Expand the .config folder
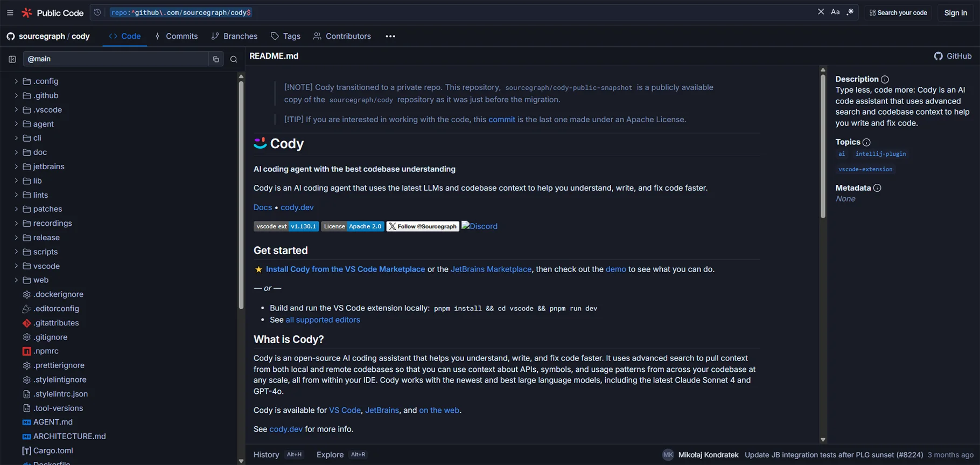The image size is (980, 465). point(16,81)
